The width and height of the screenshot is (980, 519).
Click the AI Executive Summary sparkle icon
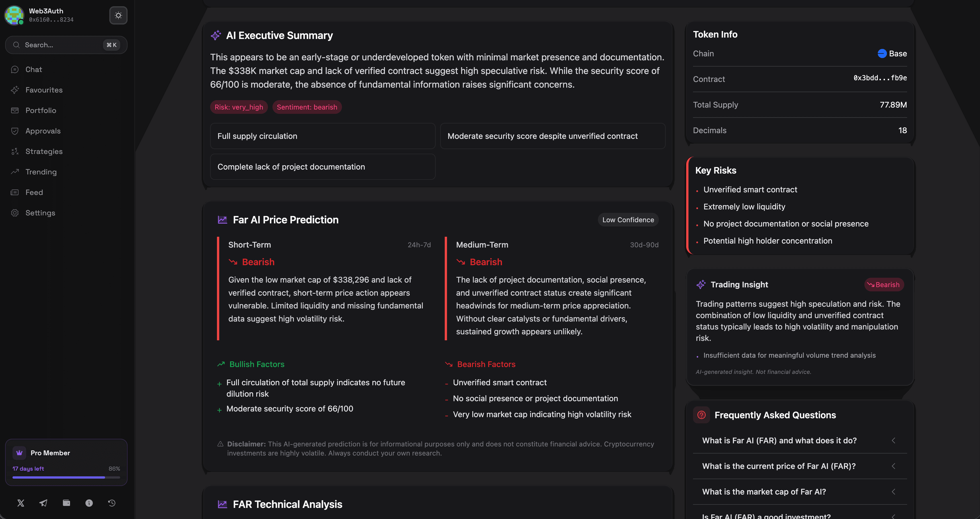[216, 35]
